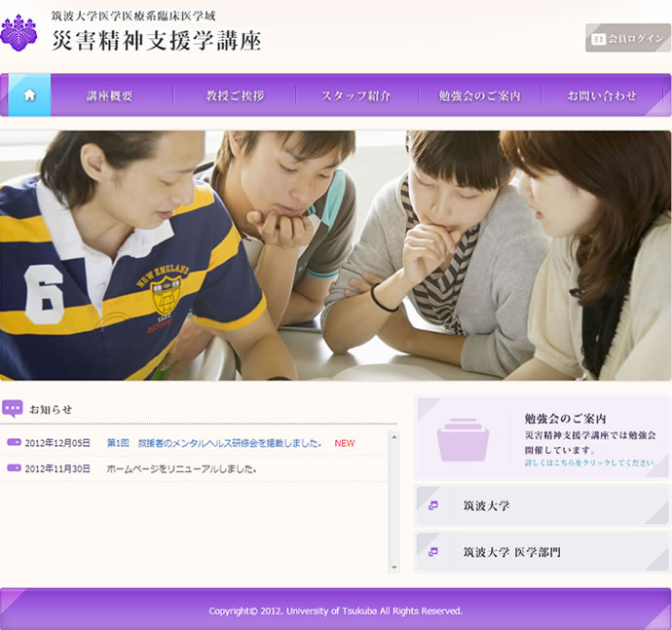Viewport: 672px width, 630px height.
Task: Click the bullet icon beside 2012年11月30日
Action: tap(14, 468)
